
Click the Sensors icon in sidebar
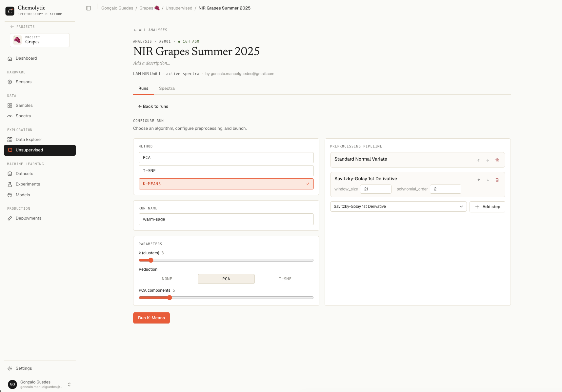[x=10, y=82]
